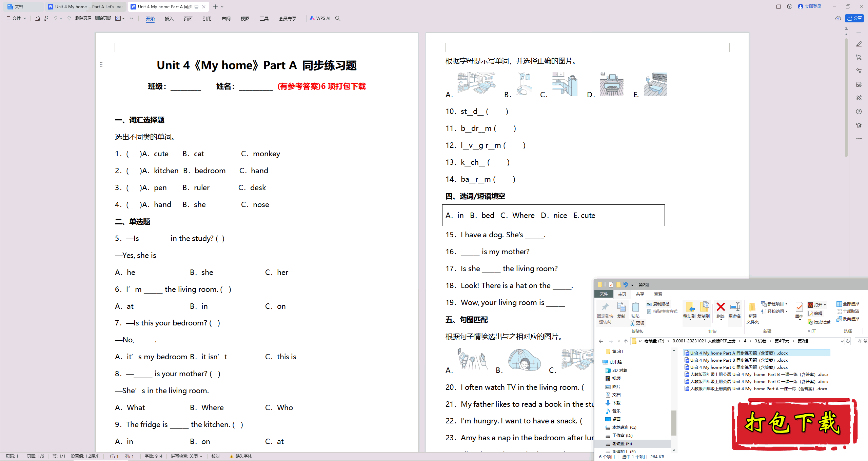This screenshot has height=461, width=868.
Task: Click the Copy icon in Explorer clipboard group
Action: (x=621, y=307)
